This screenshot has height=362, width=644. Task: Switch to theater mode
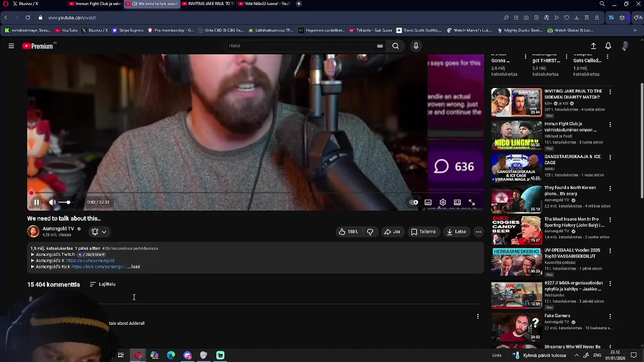tap(457, 202)
